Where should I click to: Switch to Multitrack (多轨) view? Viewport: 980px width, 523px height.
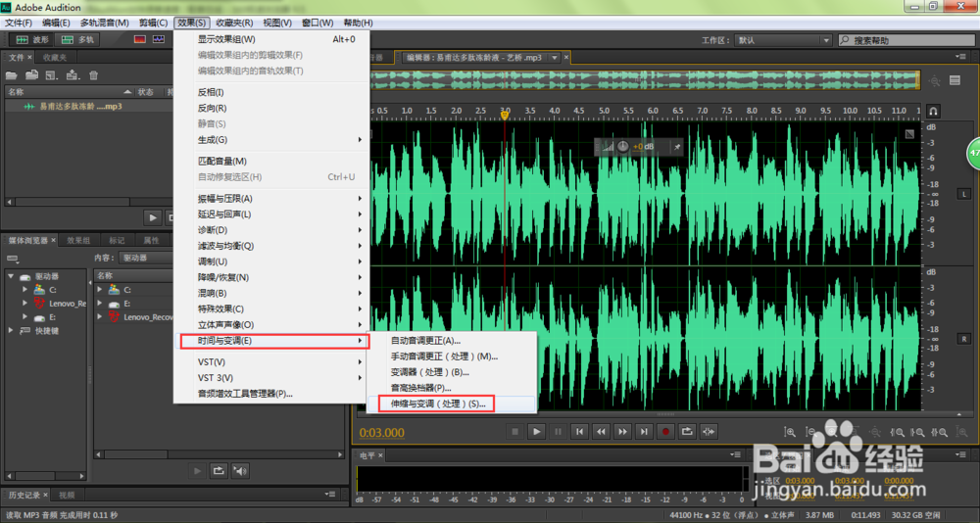[76, 40]
